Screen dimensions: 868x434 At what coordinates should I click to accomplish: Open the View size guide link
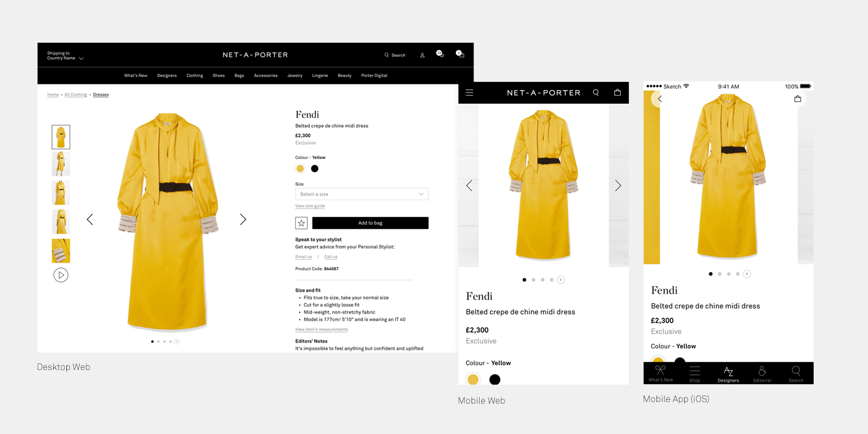point(310,206)
